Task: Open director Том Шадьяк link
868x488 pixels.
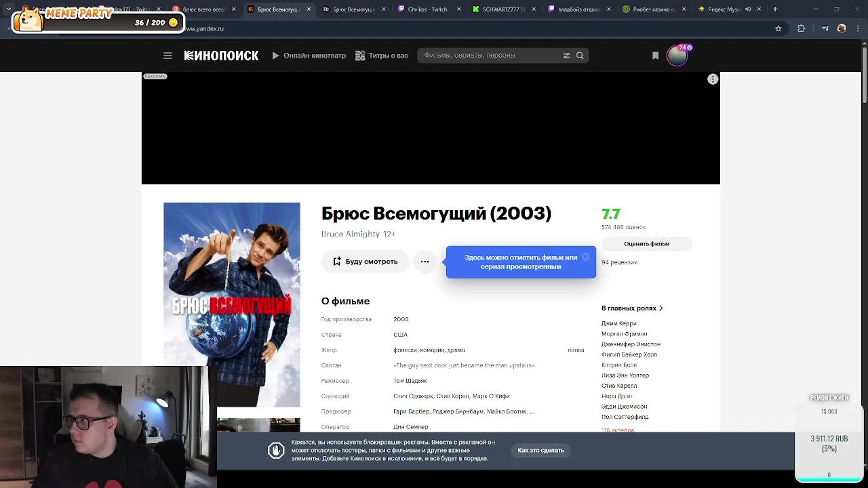Action: (410, 381)
